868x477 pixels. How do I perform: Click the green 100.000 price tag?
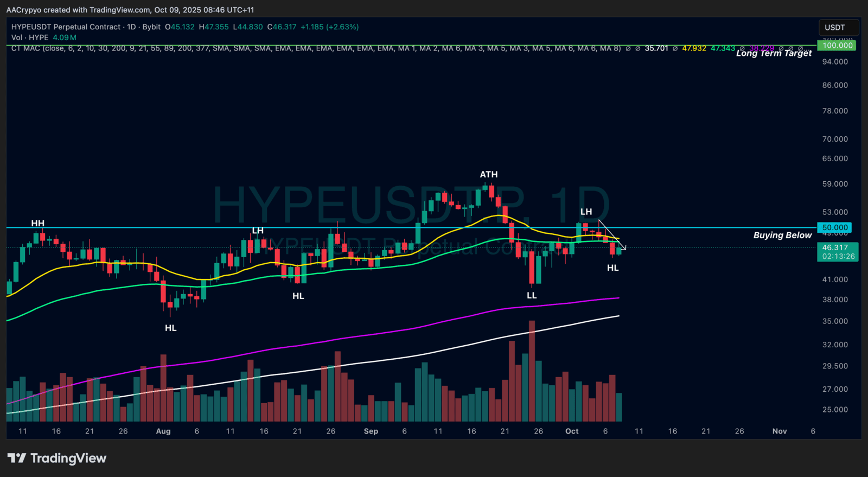click(837, 46)
